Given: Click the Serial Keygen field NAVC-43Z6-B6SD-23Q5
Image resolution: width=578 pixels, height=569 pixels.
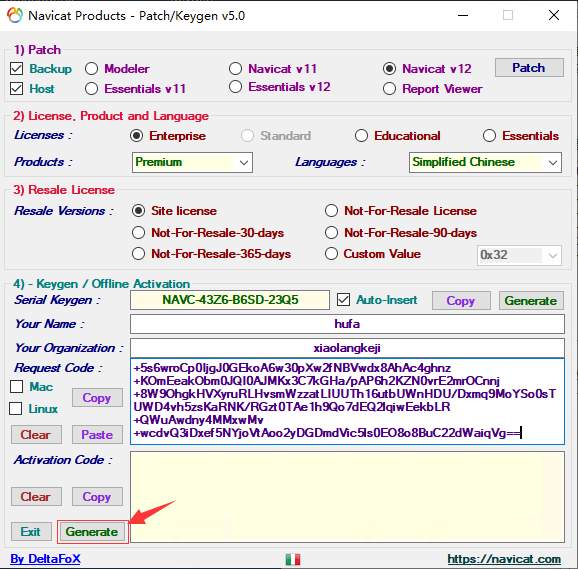Looking at the screenshot, I should click(230, 300).
